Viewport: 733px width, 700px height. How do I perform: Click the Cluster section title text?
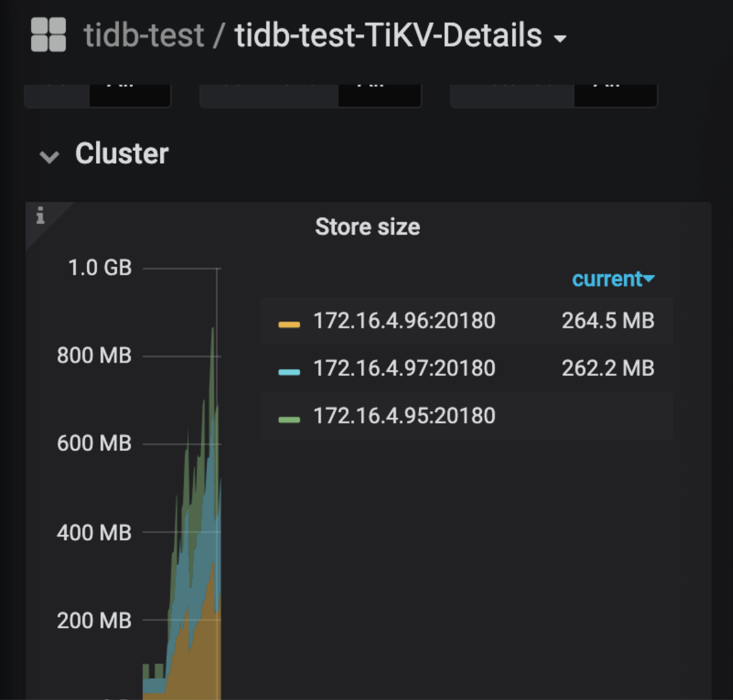122,155
